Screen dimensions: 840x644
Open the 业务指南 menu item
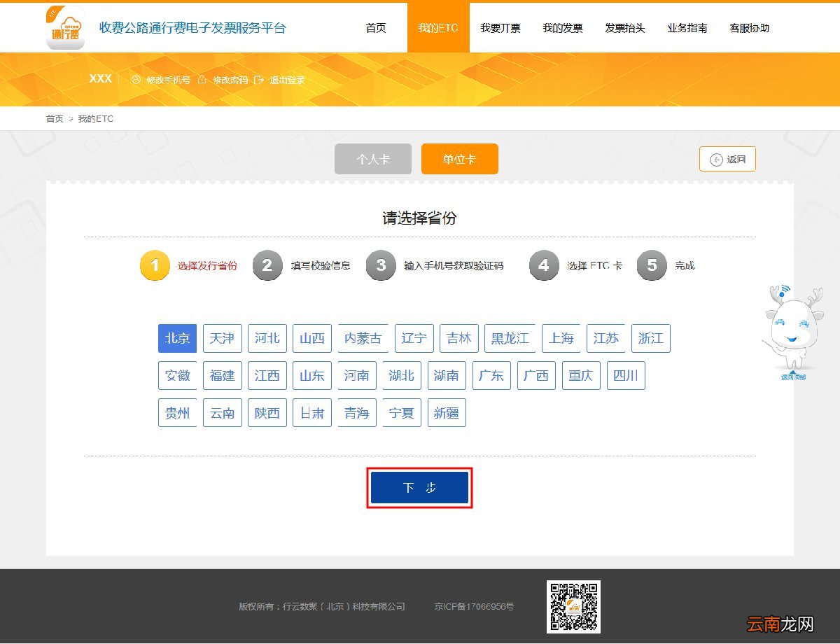(x=687, y=28)
